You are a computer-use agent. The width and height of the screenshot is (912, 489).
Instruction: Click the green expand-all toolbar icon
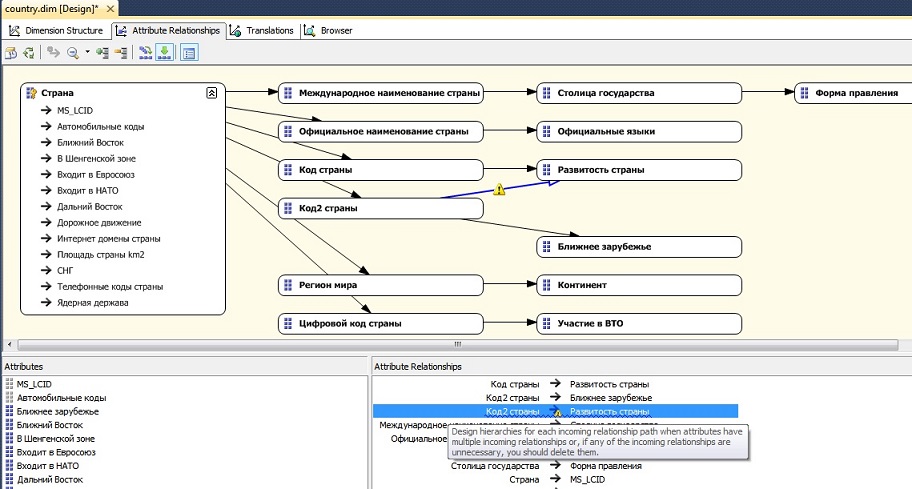(103, 53)
